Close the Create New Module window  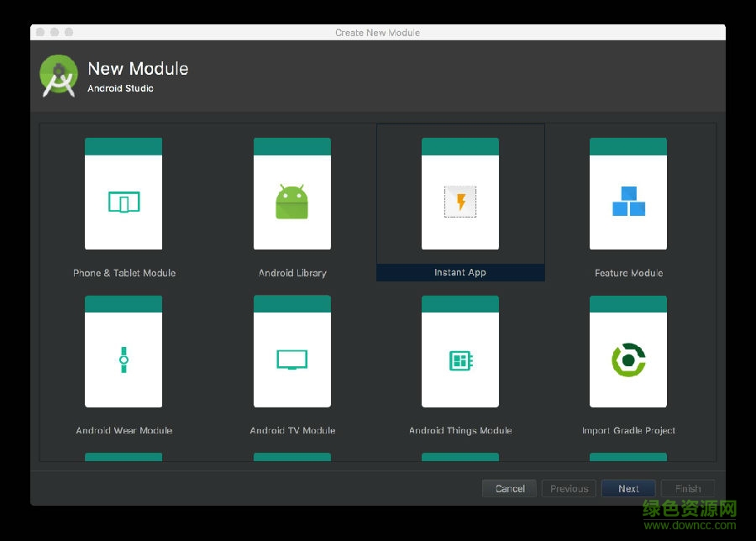(39, 32)
